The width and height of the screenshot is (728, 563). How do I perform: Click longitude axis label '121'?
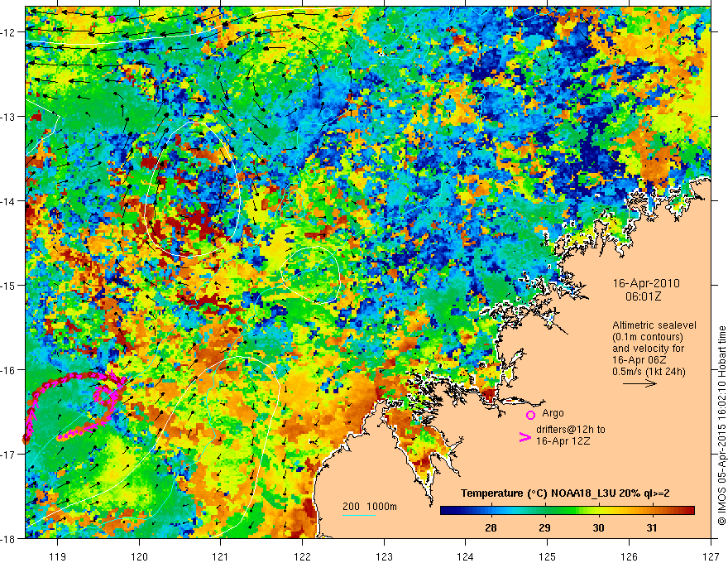pos(221,556)
